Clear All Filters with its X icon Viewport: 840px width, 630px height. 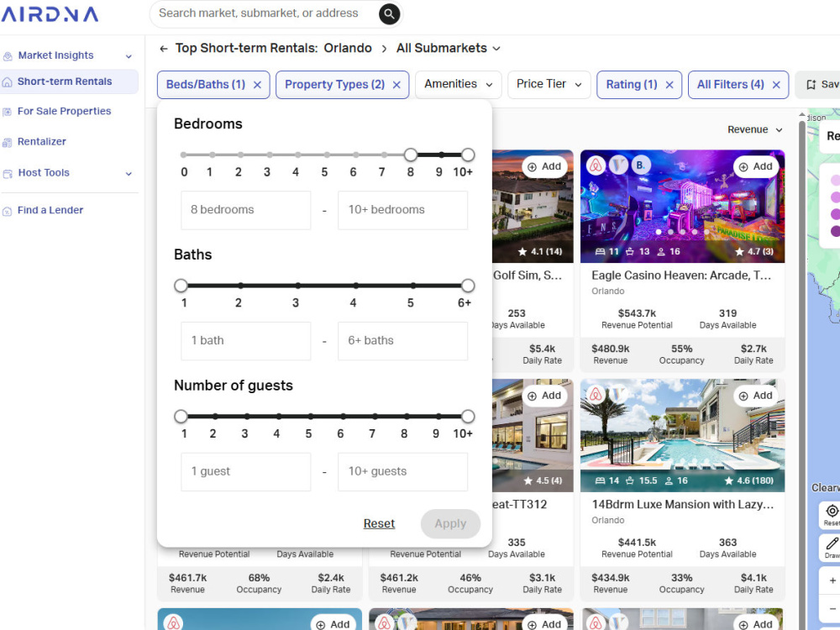(776, 85)
